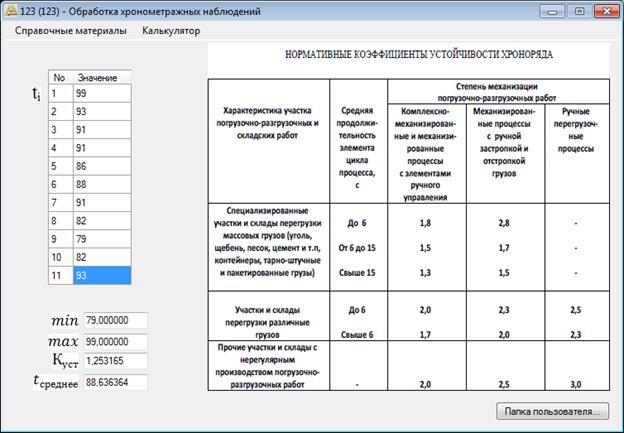The height and width of the screenshot is (433, 624).
Task: Select value cell 91 in row 7
Action: [x=102, y=203]
